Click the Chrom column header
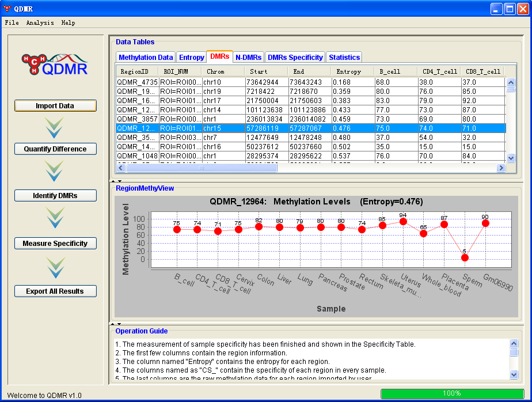The width and height of the screenshot is (532, 402). [223, 71]
